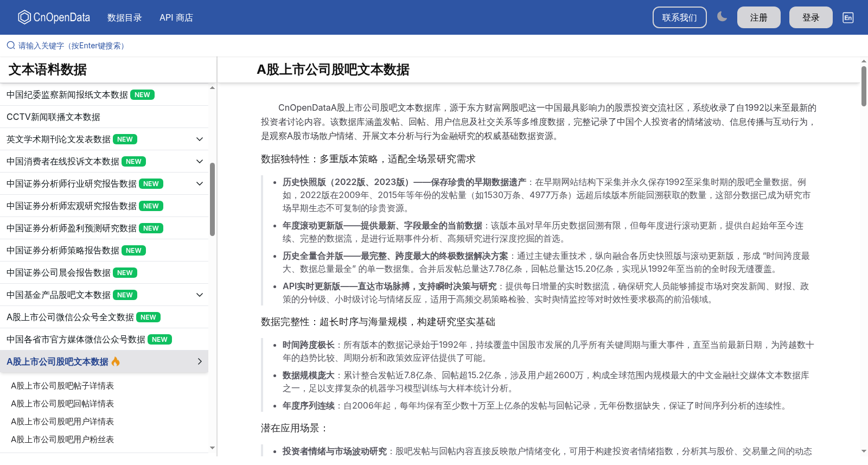
Task: Click bold text 历史快照版（2022版、2023版）
Action: 348,182
